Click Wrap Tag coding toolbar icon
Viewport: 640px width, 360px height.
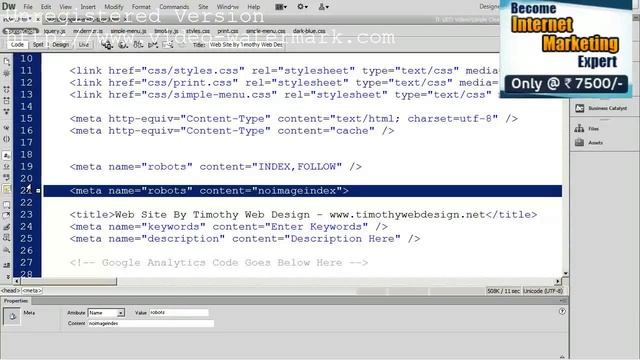click(7, 227)
